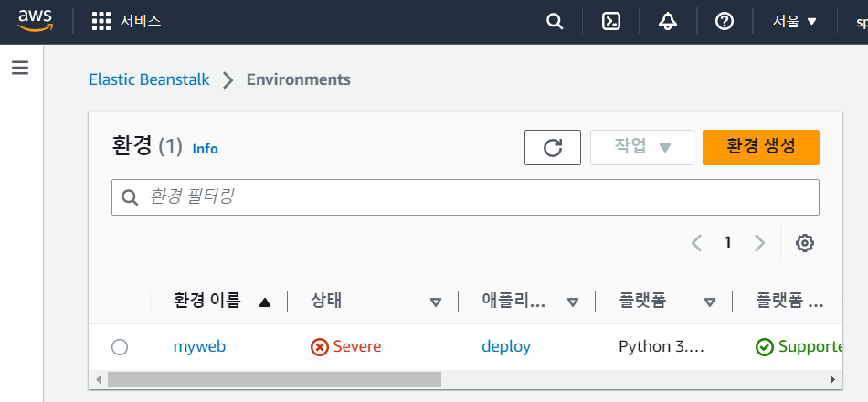Open the 작업 actions dropdown
Screen dimensions: 868x402
pos(641,147)
